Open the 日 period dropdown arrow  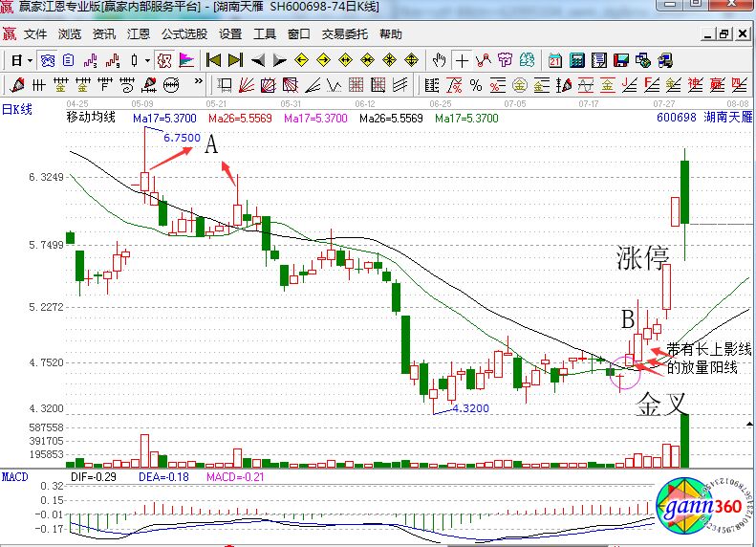(31, 60)
